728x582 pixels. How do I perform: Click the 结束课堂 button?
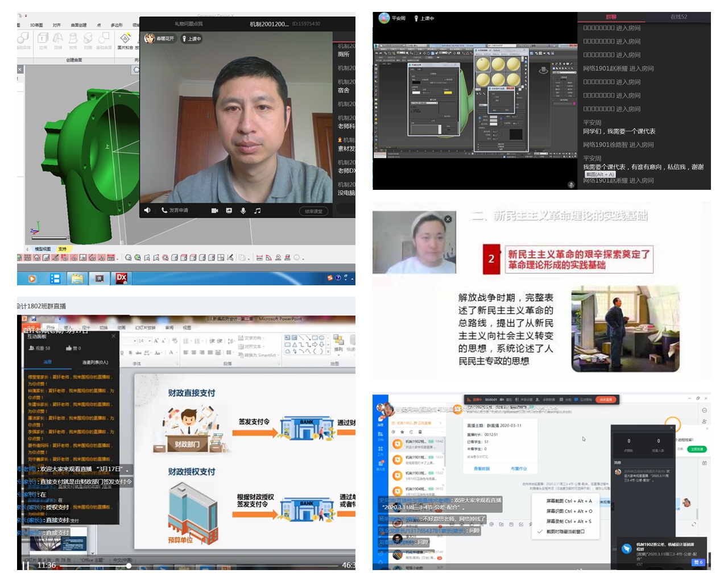(313, 211)
